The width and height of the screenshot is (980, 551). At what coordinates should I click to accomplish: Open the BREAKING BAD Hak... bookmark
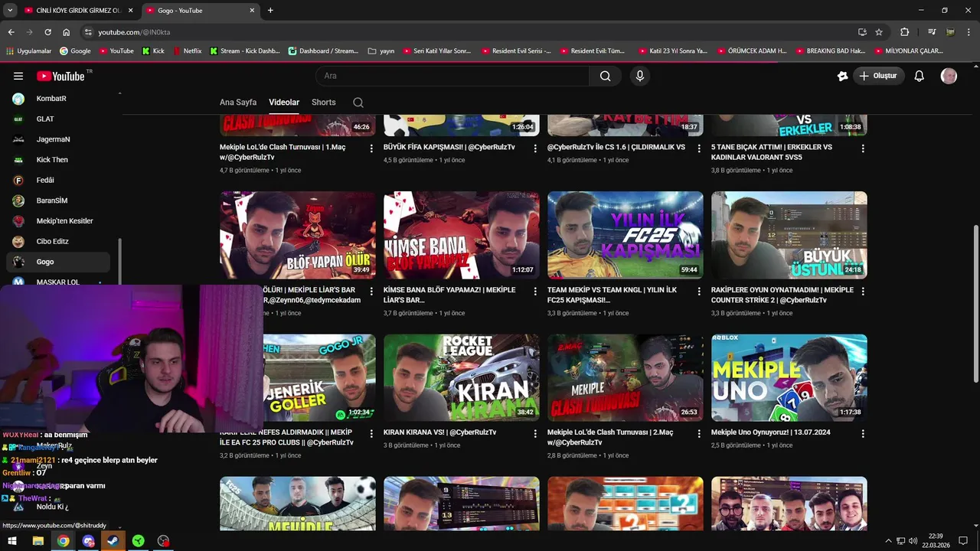click(x=831, y=51)
